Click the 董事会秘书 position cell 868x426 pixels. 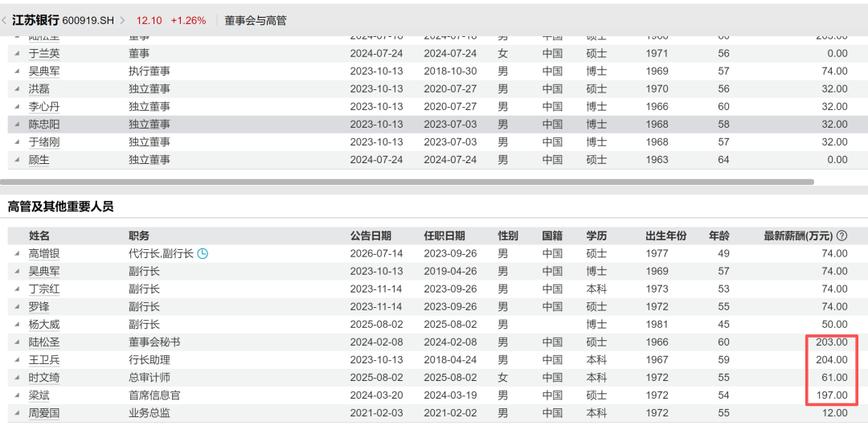154,342
